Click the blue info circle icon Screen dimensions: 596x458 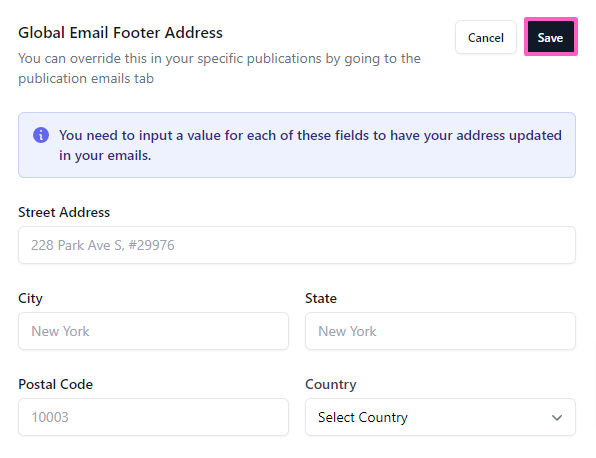click(x=41, y=135)
